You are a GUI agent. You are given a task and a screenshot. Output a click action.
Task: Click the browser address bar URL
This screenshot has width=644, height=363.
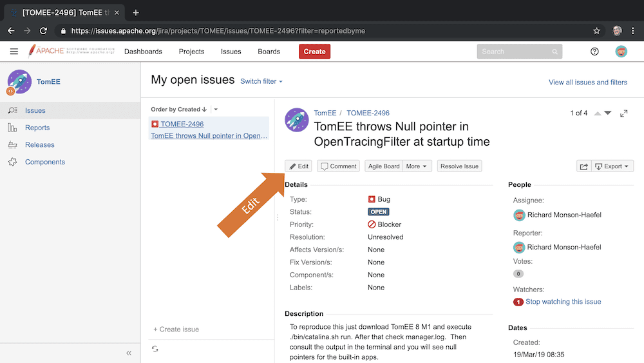(218, 31)
